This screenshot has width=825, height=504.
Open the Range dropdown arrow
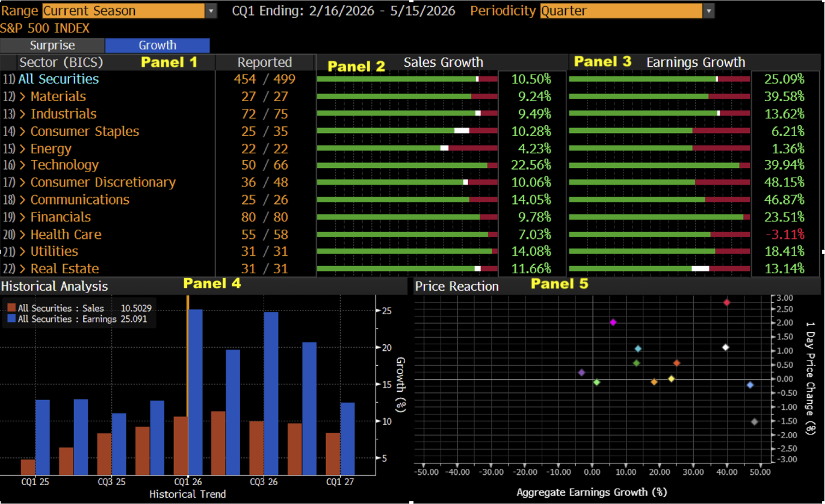point(211,11)
